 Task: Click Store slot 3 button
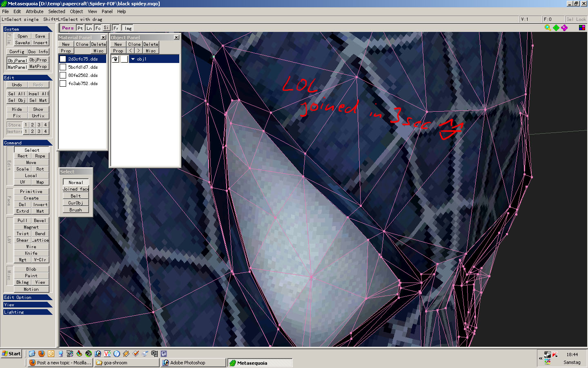(x=39, y=125)
